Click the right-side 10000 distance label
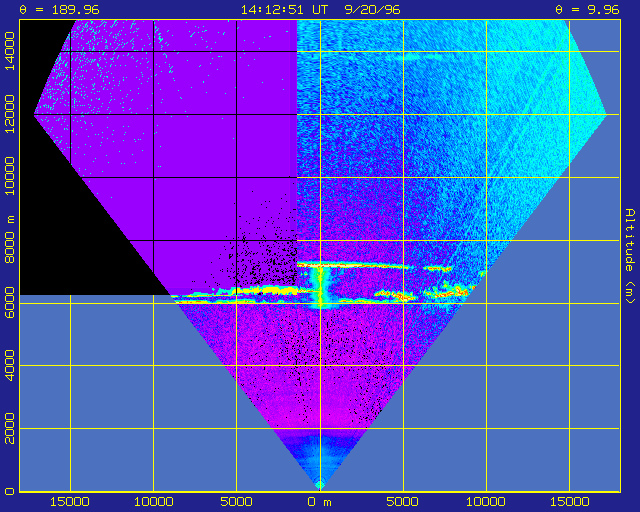Image resolution: width=640 pixels, height=512 pixels. [x=486, y=502]
